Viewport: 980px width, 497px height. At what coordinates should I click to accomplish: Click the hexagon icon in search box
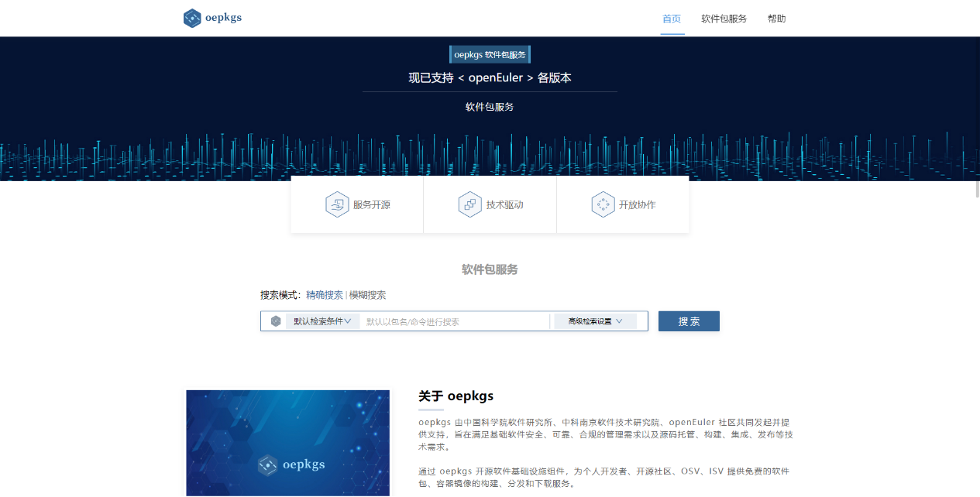(276, 321)
